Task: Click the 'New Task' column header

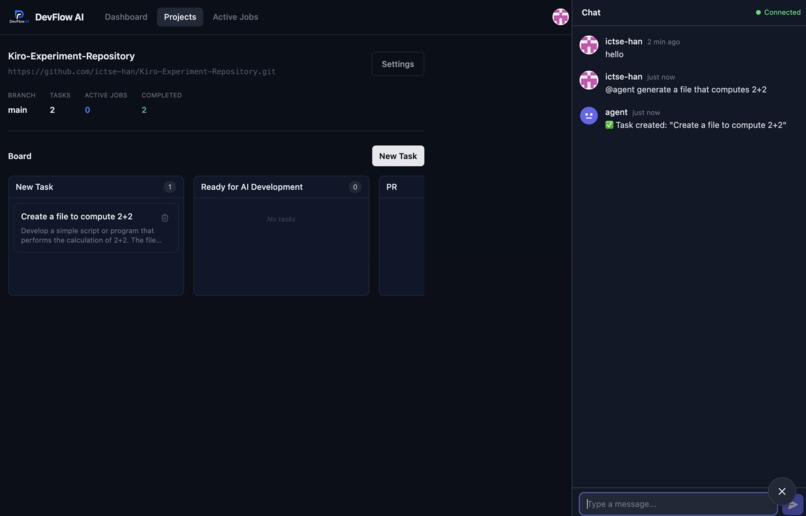Action: pos(34,187)
